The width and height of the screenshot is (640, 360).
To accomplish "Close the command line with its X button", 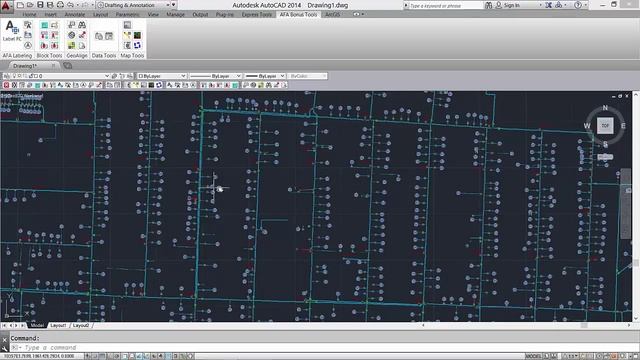I will 4,339.
